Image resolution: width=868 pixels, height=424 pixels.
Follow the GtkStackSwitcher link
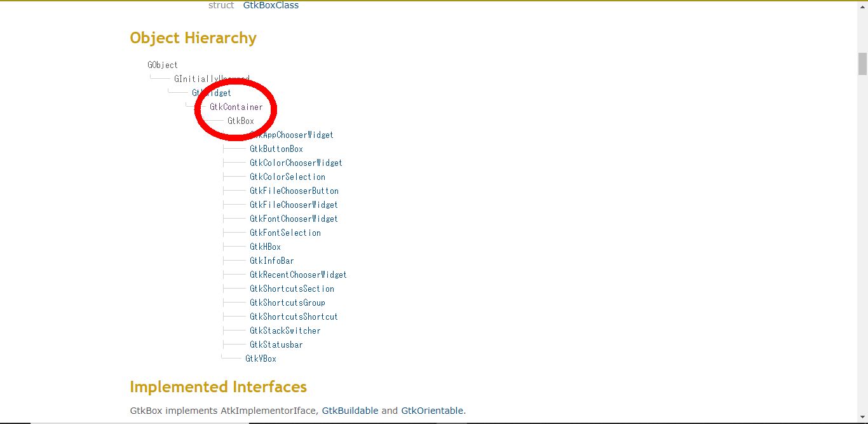285,331
